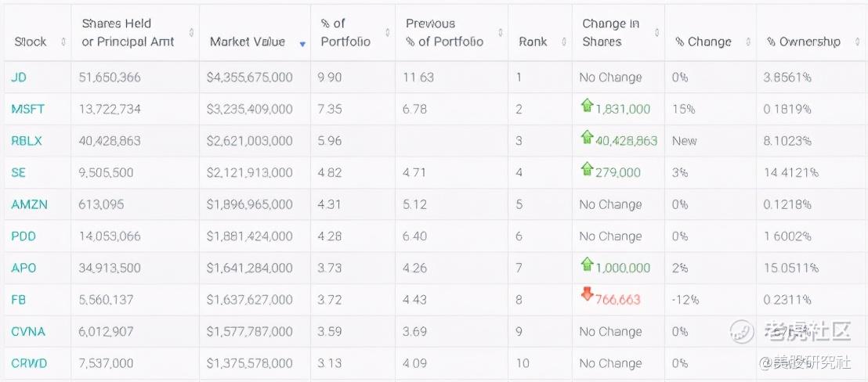Open the JD stock link

tap(19, 77)
